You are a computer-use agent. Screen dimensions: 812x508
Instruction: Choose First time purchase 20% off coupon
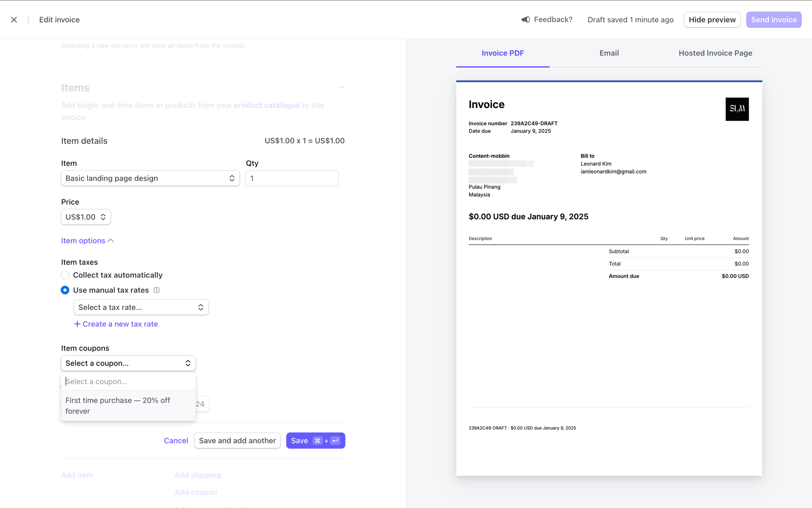[128, 406]
